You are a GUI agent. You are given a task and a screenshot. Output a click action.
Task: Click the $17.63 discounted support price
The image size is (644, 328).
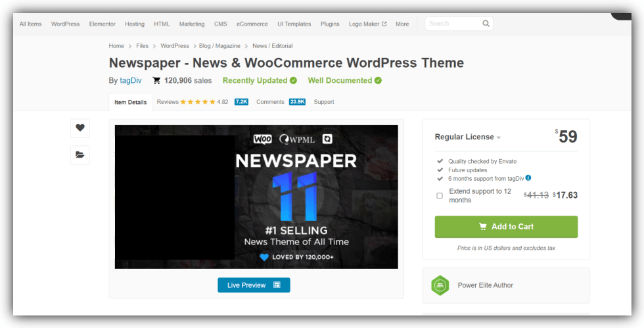pos(565,196)
